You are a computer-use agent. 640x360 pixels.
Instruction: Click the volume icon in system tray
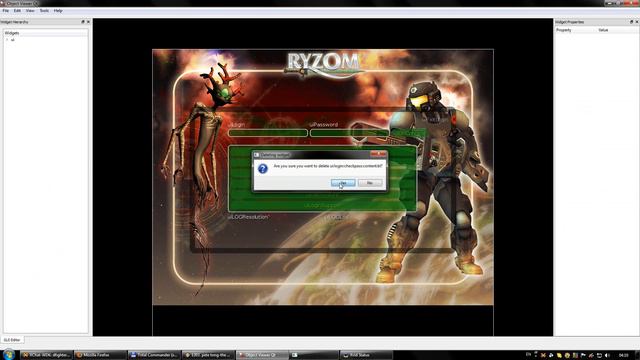click(607, 355)
